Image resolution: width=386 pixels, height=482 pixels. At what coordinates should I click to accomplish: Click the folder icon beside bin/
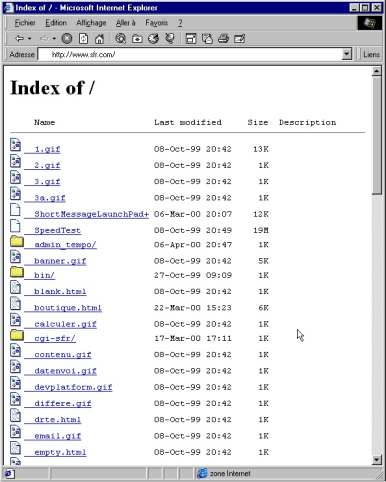click(17, 272)
